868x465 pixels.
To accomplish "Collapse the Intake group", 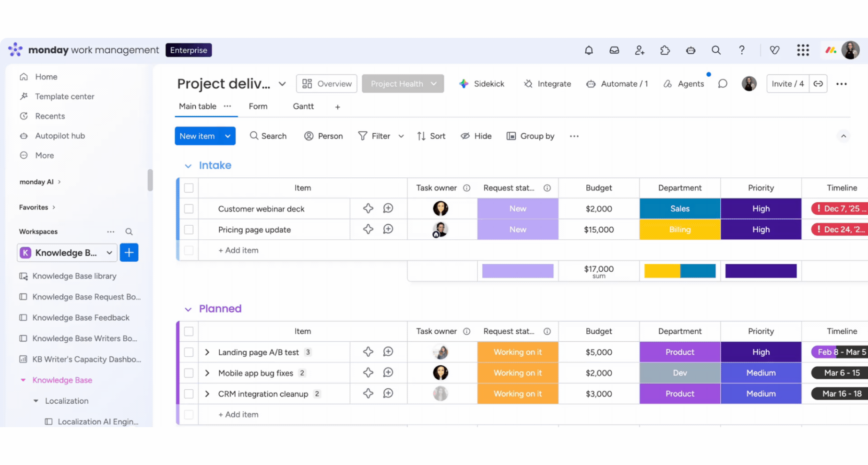I will 188,166.
